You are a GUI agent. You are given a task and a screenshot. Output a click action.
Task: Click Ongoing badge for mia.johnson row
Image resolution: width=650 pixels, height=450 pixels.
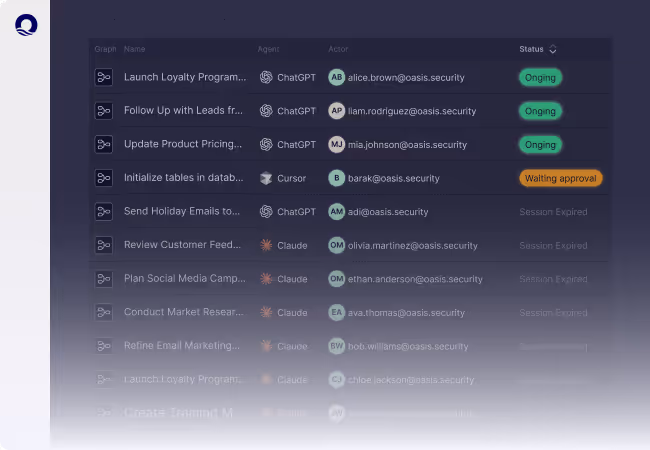tap(540, 145)
